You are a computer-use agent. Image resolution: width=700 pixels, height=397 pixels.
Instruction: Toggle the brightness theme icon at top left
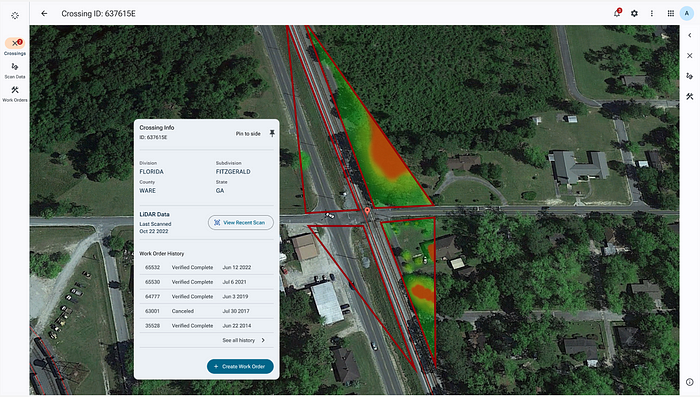tap(15, 16)
